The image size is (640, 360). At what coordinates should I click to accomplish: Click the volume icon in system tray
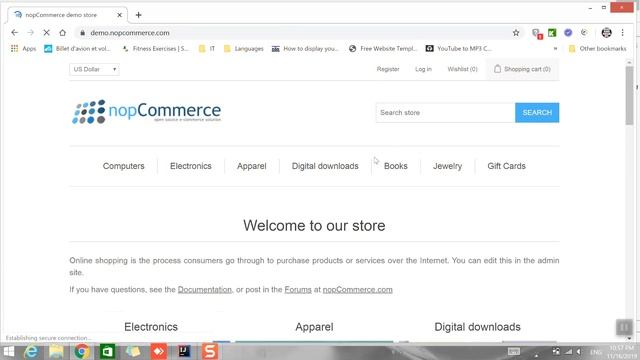pyautogui.click(x=579, y=351)
